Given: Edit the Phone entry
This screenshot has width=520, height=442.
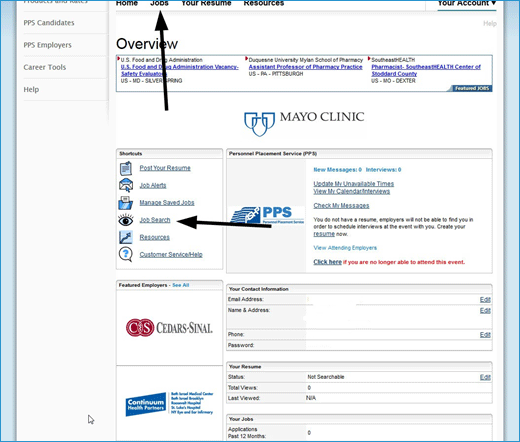Looking at the screenshot, I should [485, 335].
